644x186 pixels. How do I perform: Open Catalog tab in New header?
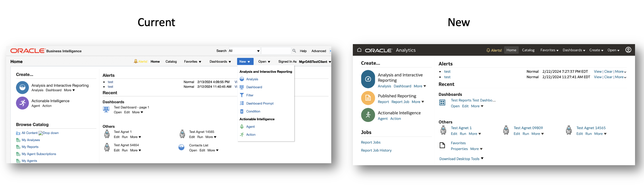pyautogui.click(x=528, y=50)
